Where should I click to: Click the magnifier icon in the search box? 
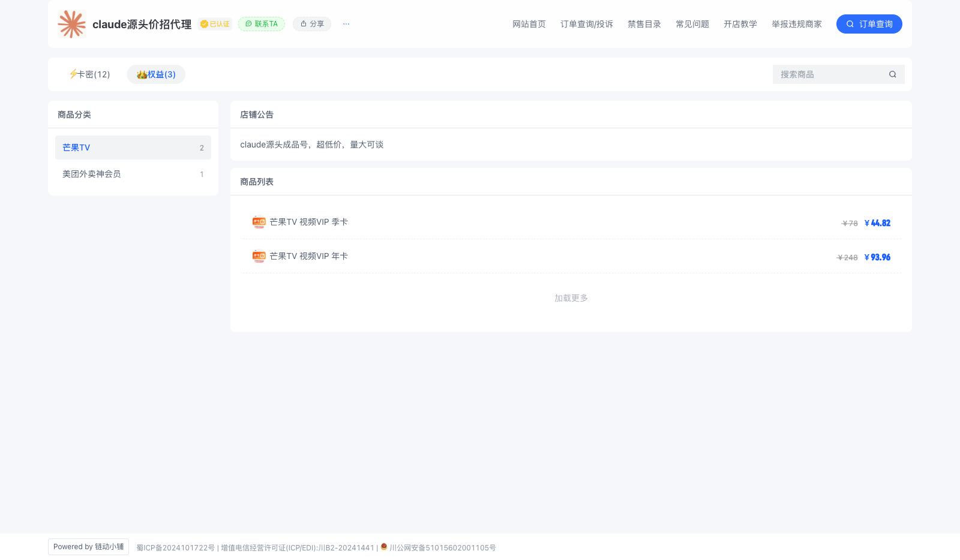coord(893,74)
